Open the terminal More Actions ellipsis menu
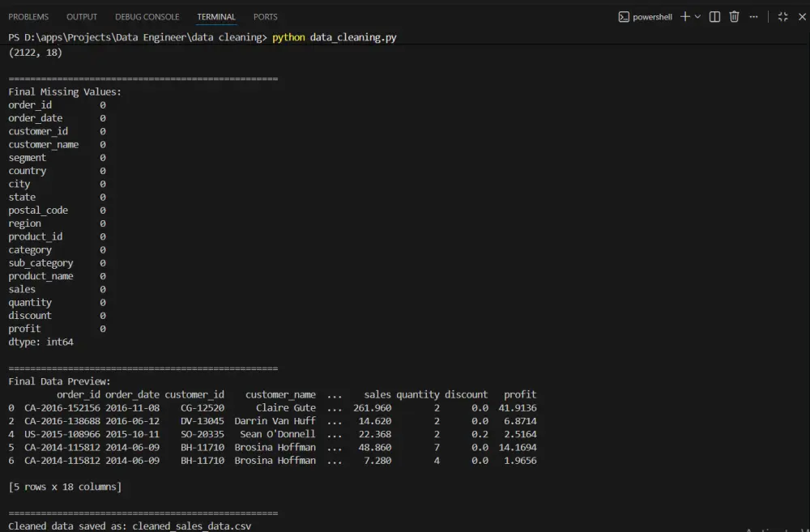The height and width of the screenshot is (532, 810). (x=753, y=16)
